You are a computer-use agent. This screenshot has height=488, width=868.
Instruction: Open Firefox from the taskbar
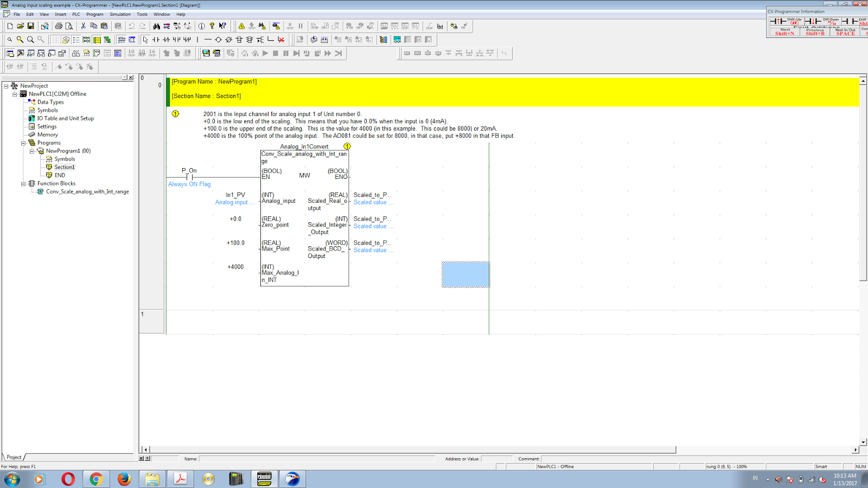(124, 479)
